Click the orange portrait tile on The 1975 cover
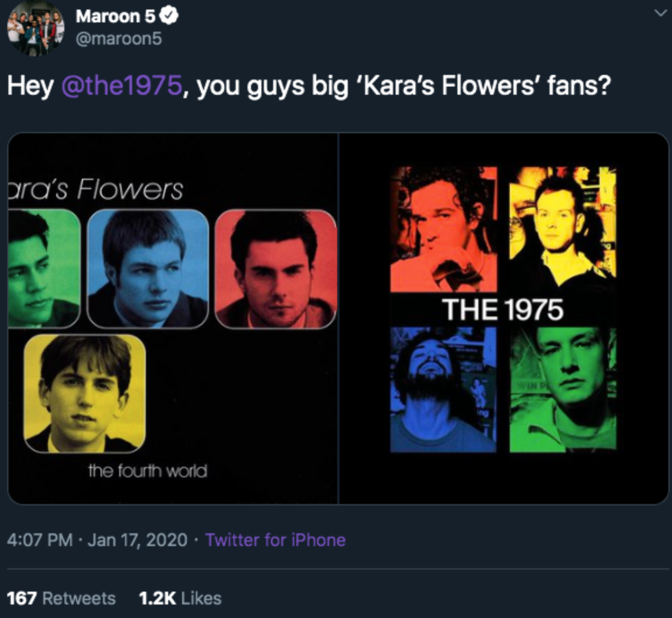Image resolution: width=672 pixels, height=618 pixels. pyautogui.click(x=444, y=229)
